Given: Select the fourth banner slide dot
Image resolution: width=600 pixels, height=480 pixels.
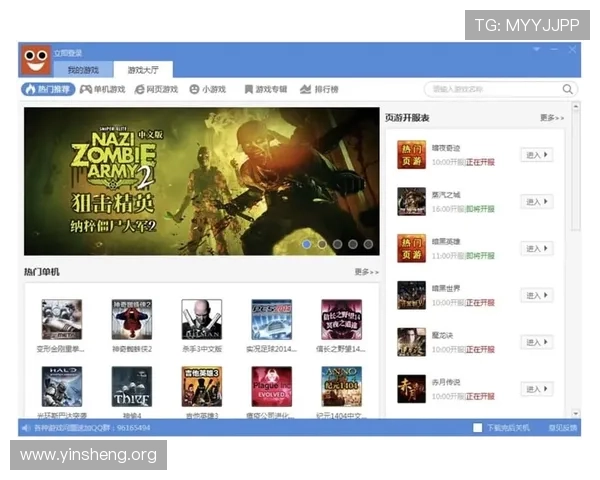Looking at the screenshot, I should pyautogui.click(x=353, y=244).
